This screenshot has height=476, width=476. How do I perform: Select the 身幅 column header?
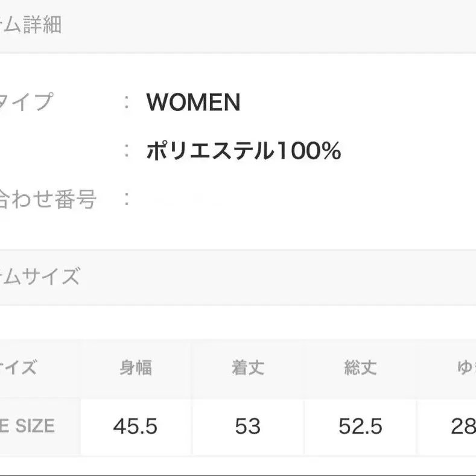pos(135,367)
